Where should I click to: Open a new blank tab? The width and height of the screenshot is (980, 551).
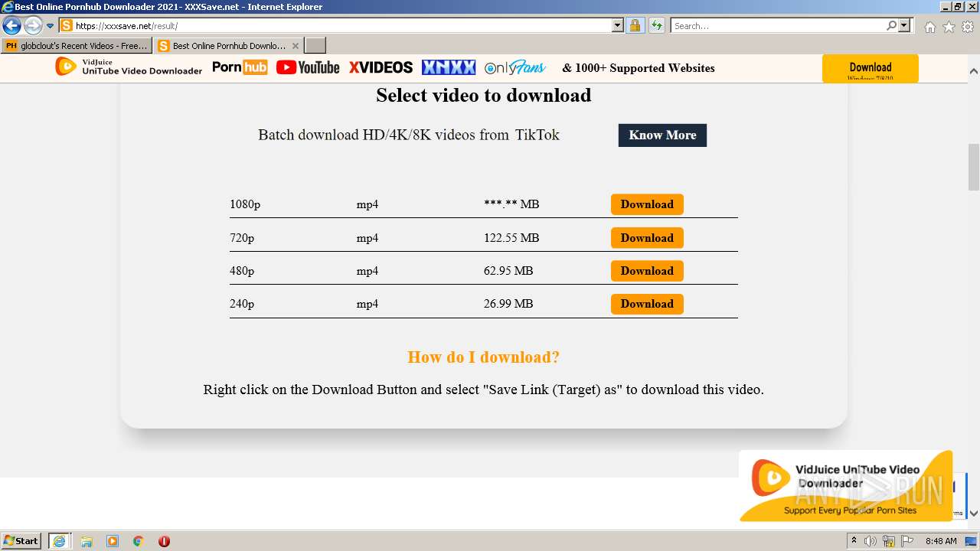pos(315,46)
